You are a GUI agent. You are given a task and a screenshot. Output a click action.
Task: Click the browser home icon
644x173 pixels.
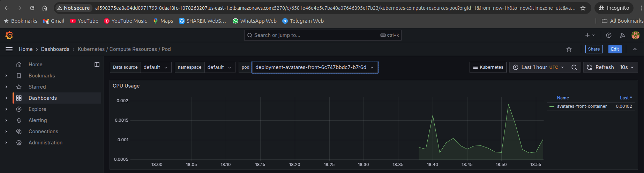point(45,8)
